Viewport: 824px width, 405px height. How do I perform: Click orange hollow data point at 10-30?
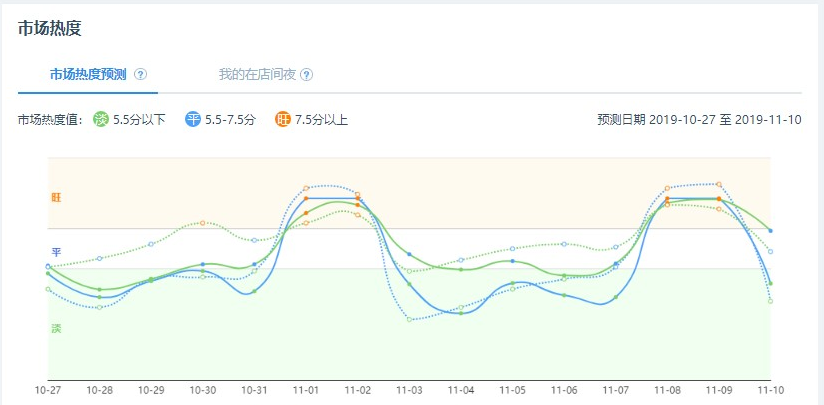click(202, 223)
